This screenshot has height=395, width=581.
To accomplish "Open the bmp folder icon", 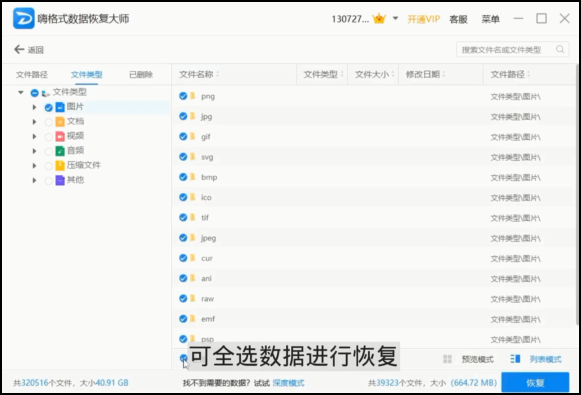I will pyautogui.click(x=193, y=177).
